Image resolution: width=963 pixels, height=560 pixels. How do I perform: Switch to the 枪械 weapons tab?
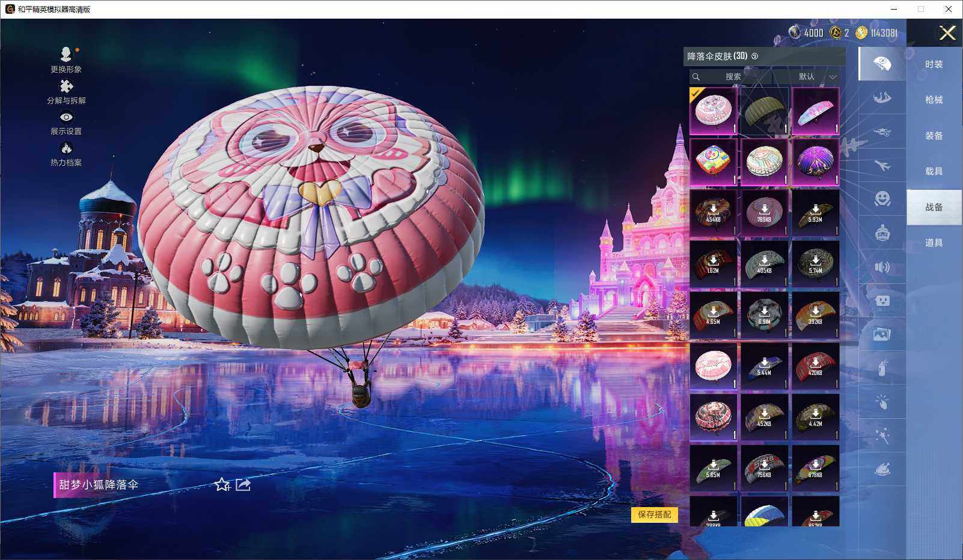[933, 100]
